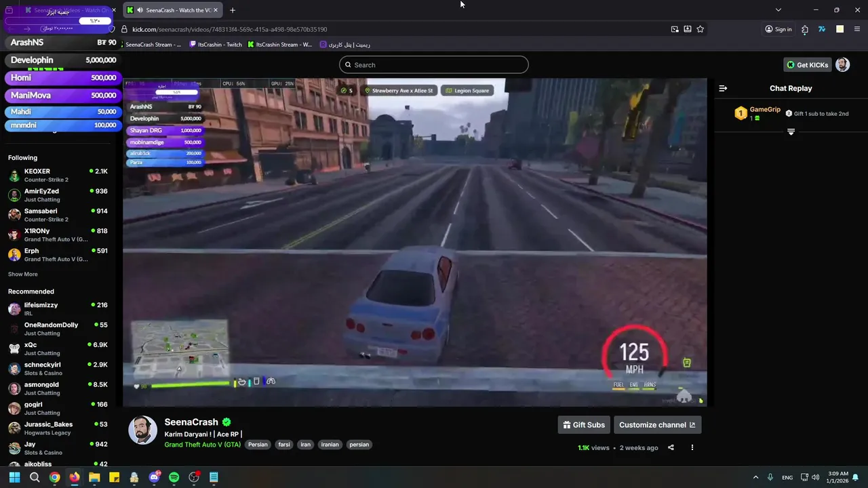Bookmark this page with star icon
This screenshot has width=868, height=488.
click(700, 29)
